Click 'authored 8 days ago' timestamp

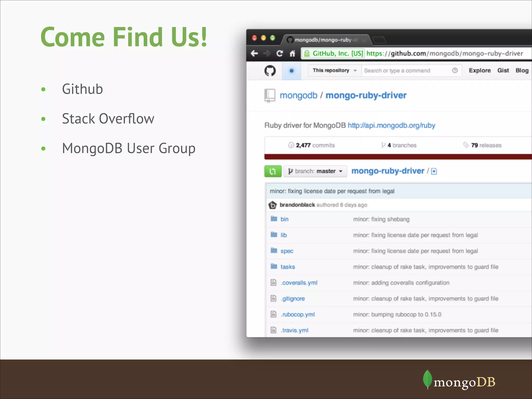point(342,205)
